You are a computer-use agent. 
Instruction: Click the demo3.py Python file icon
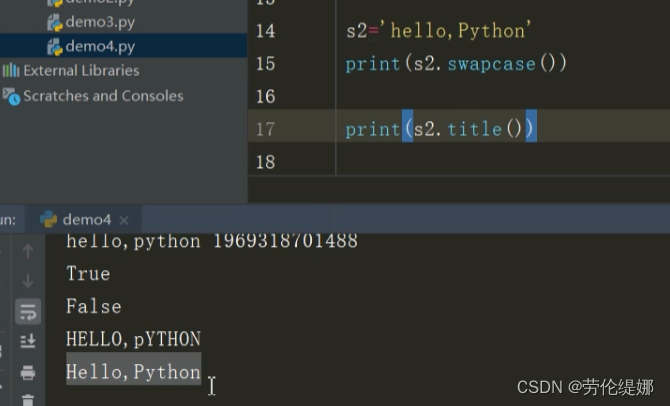pyautogui.click(x=55, y=22)
